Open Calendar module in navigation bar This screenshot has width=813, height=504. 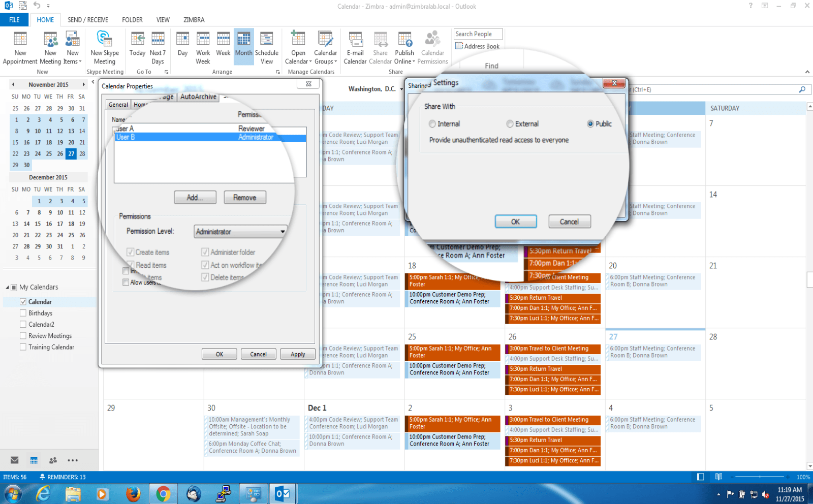[34, 460]
